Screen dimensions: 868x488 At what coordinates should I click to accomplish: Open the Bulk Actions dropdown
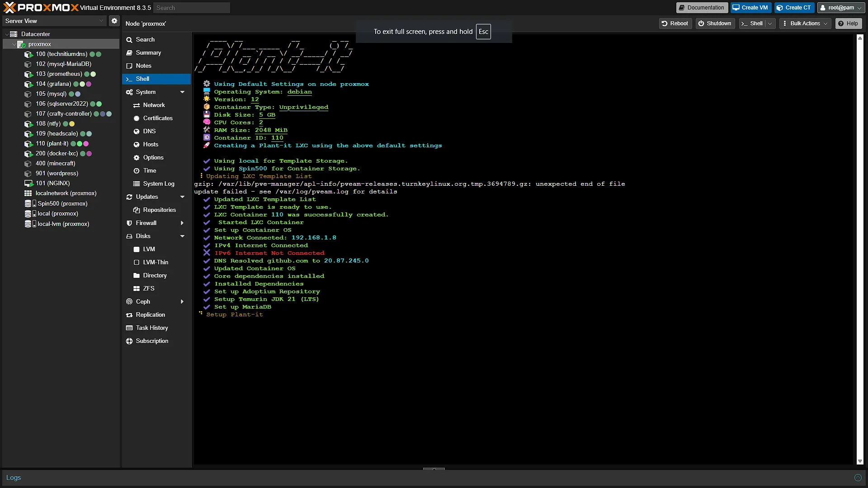pyautogui.click(x=805, y=23)
